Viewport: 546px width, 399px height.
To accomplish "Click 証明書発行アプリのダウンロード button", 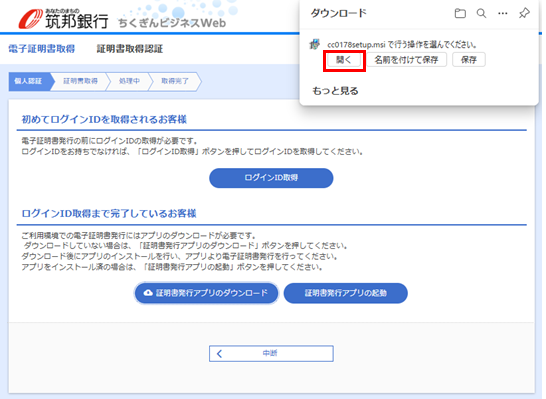I will [206, 293].
